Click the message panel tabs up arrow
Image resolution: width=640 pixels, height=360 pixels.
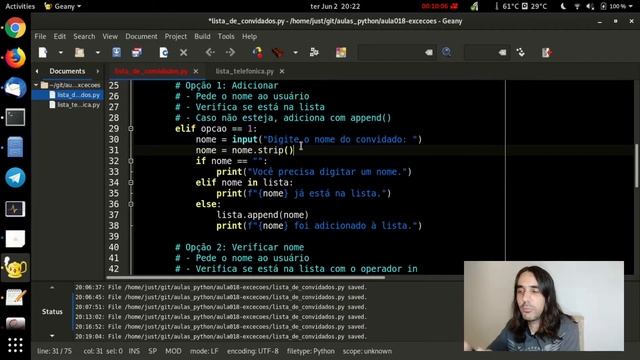pyautogui.click(x=52, y=287)
